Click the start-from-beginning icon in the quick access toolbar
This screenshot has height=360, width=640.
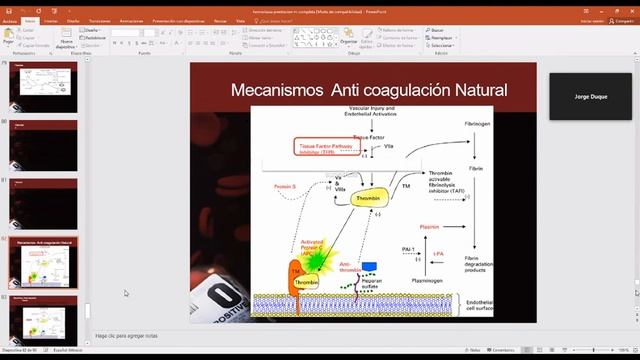point(54,11)
